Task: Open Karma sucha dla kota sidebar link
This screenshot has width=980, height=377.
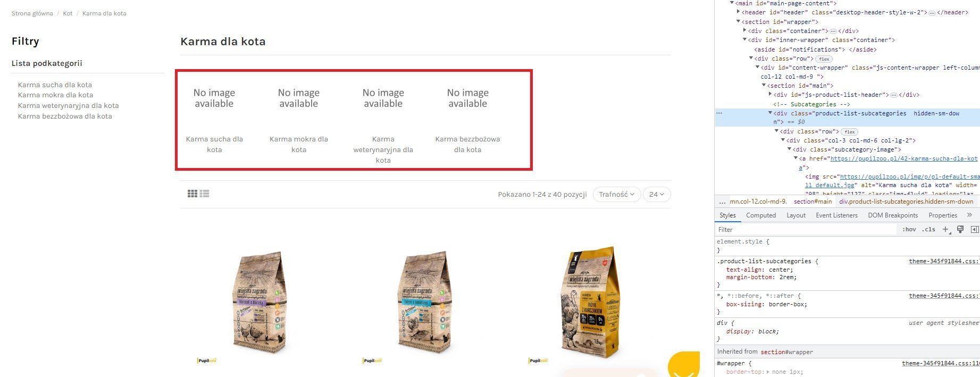Action: 55,85
